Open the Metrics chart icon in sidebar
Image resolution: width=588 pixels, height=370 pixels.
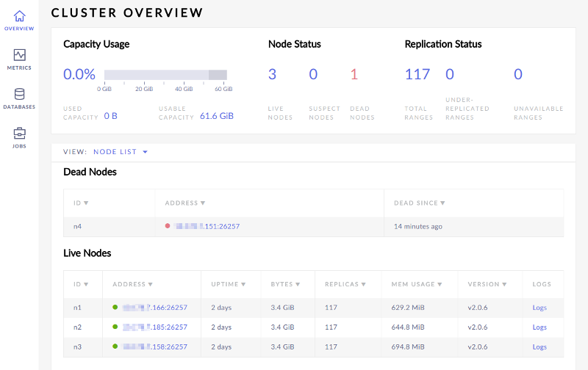pyautogui.click(x=19, y=55)
